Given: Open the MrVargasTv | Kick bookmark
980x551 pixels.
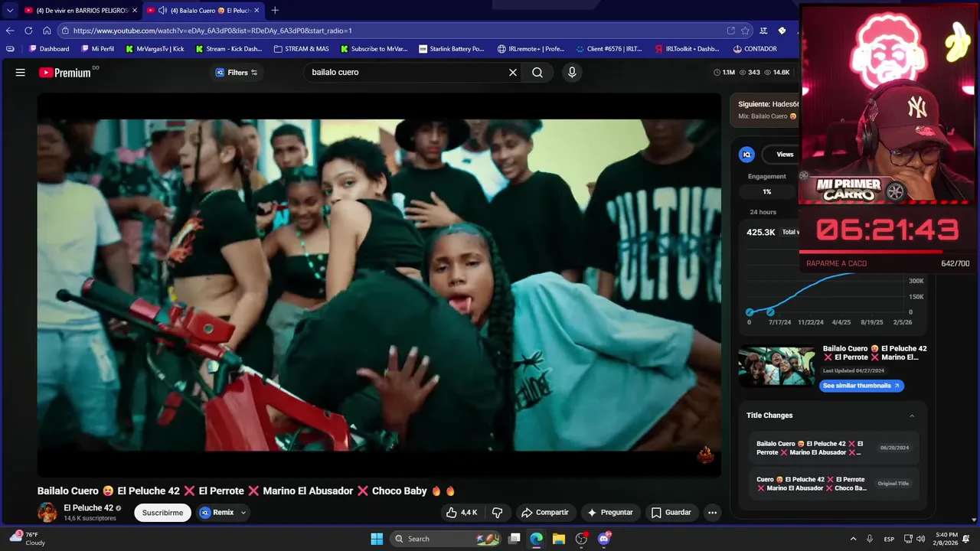Looking at the screenshot, I should click(x=154, y=49).
